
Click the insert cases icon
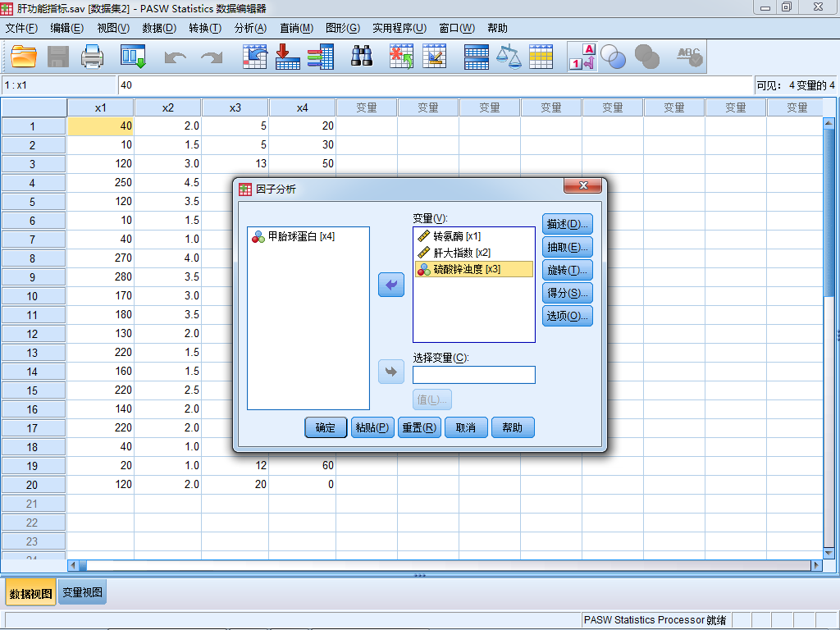tap(401, 57)
